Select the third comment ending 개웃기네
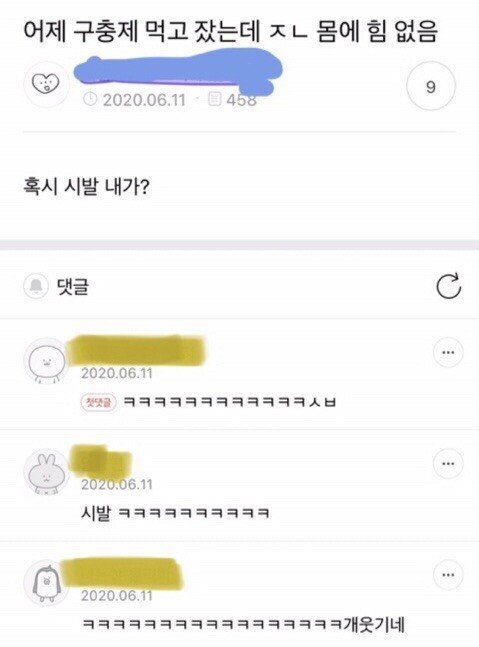479x647 pixels. (x=243, y=624)
